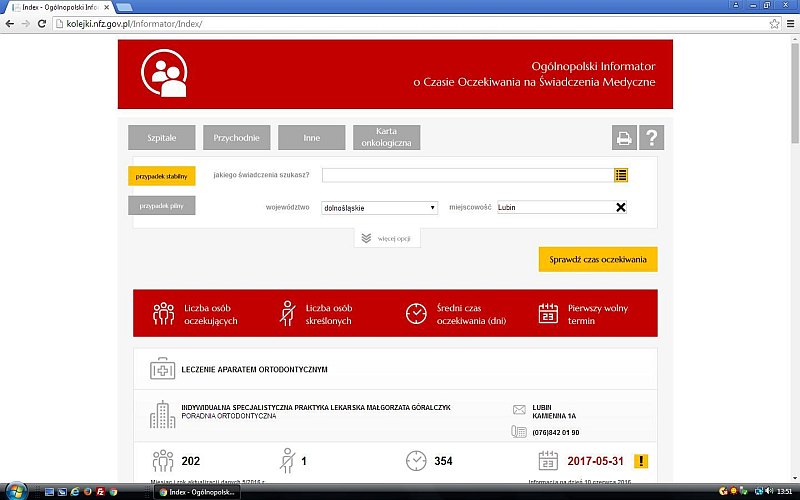The height and width of the screenshot is (500, 800).
Task: Select the 'przypadek stabilny' option
Action: pyautogui.click(x=162, y=176)
